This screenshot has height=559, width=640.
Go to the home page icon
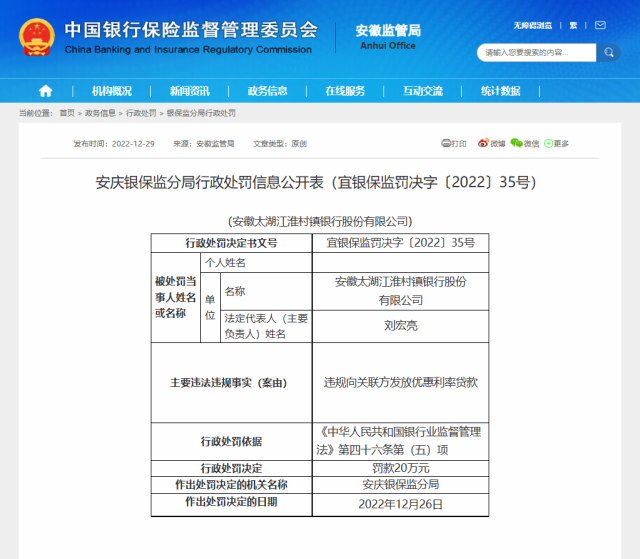pos(45,91)
